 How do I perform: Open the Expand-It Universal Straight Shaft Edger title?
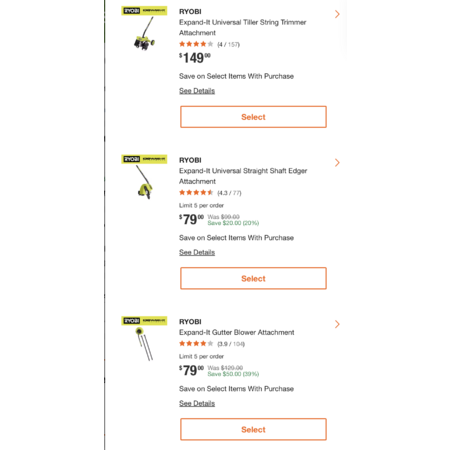243,176
